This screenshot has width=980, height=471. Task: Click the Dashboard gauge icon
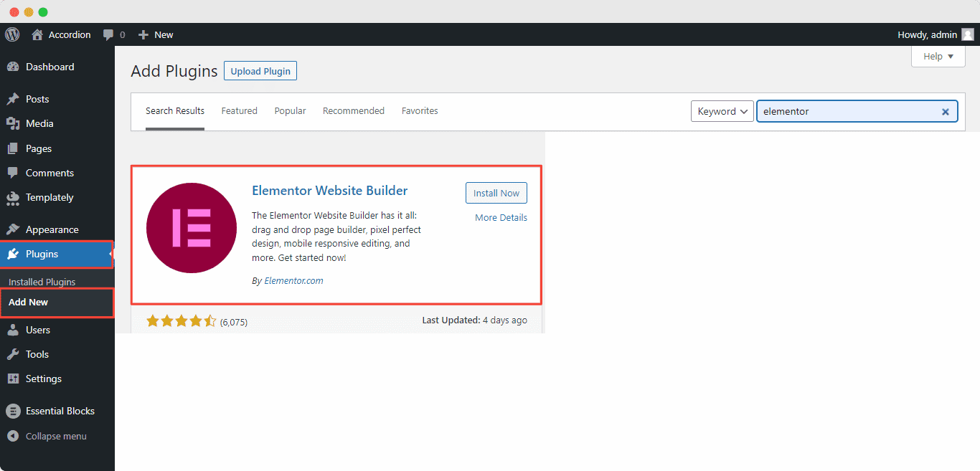13,67
